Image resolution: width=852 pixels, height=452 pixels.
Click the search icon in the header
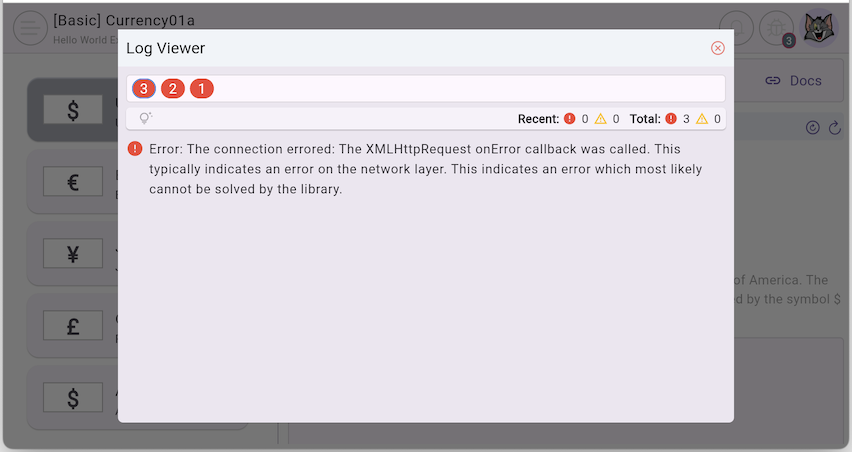[x=737, y=27]
